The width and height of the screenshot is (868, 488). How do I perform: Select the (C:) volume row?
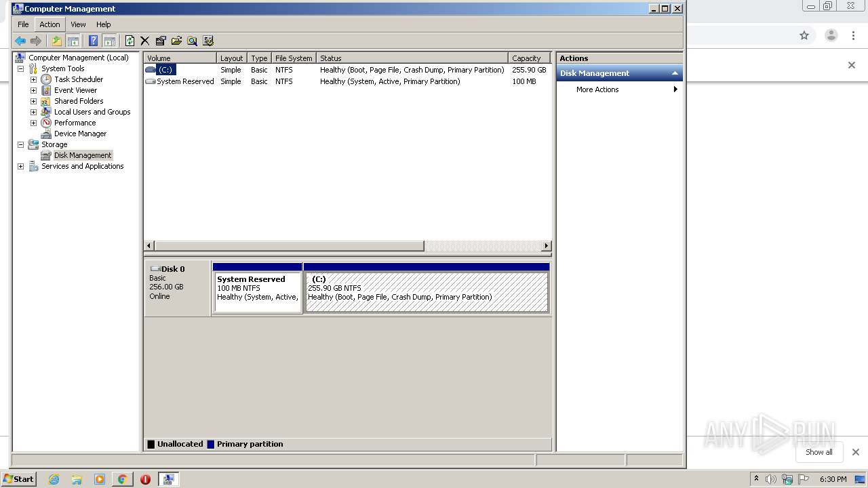[347, 70]
